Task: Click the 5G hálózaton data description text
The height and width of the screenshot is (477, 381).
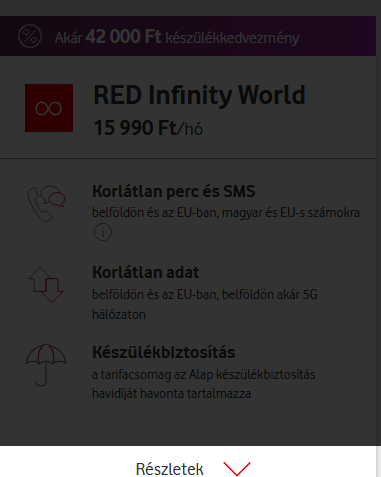Action: [x=205, y=304]
